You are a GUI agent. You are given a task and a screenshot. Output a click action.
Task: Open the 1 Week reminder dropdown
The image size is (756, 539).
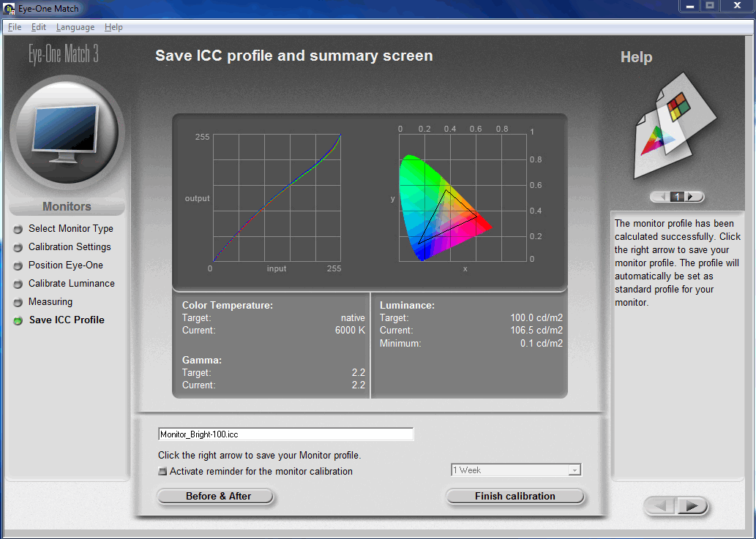coord(517,470)
